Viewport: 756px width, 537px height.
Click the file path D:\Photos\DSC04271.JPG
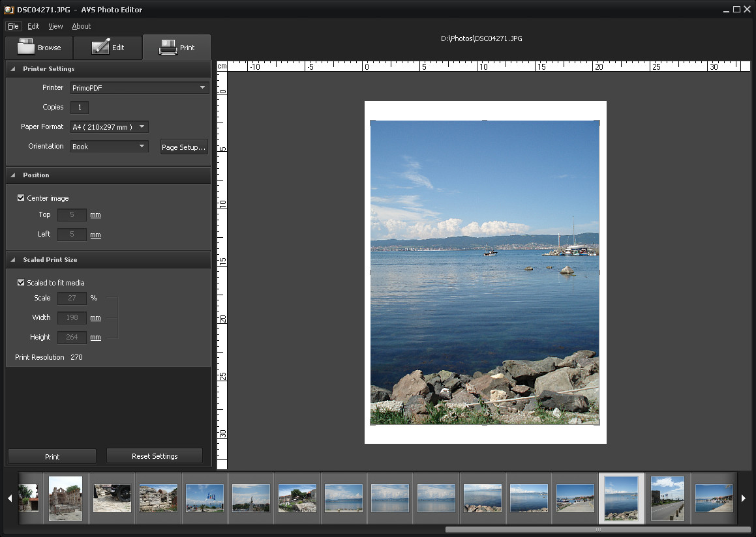(481, 38)
